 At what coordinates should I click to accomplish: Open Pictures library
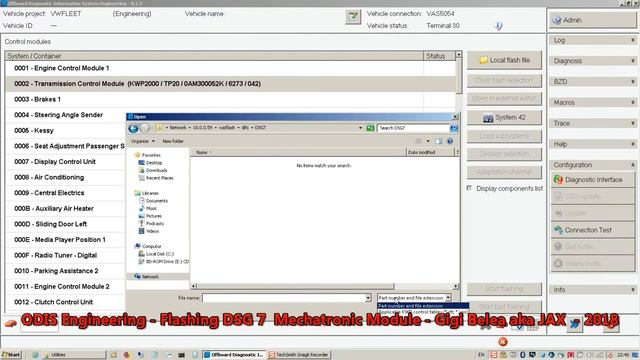[x=150, y=216]
